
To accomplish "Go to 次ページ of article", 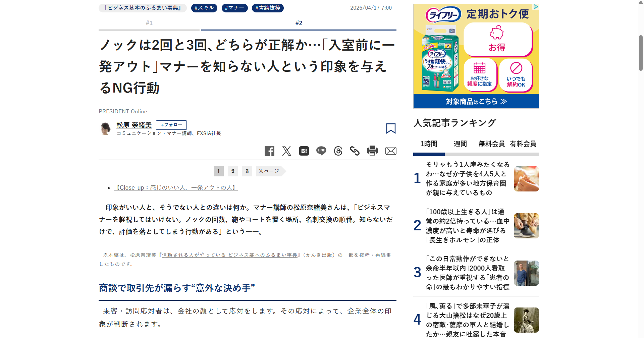I will pyautogui.click(x=270, y=171).
